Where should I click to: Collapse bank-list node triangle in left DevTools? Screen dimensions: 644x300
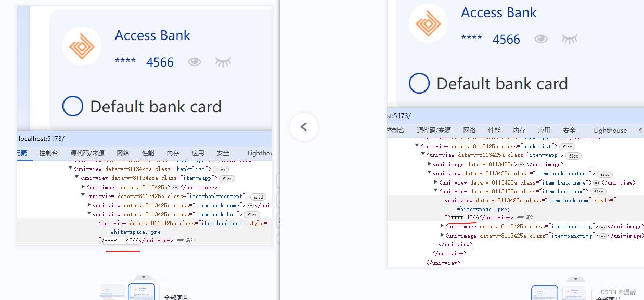click(70, 168)
